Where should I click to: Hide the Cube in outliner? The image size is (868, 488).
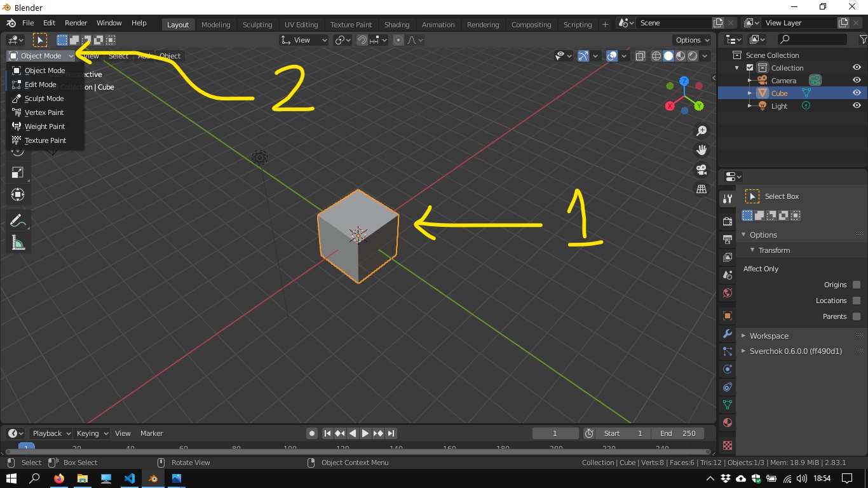pyautogui.click(x=857, y=93)
